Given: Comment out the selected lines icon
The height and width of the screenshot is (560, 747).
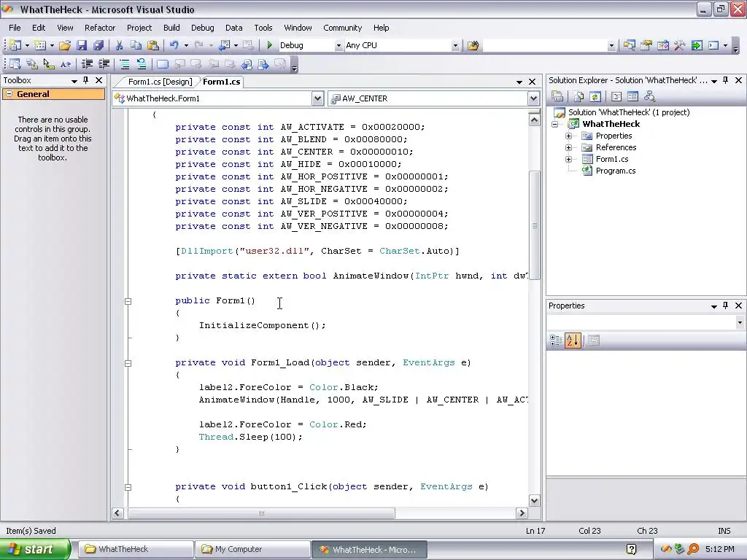Looking at the screenshot, I should pos(124,64).
